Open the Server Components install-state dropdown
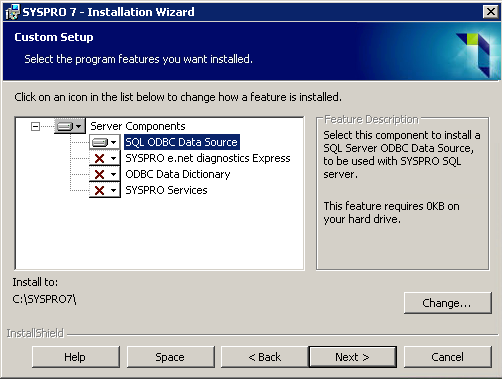The height and width of the screenshot is (379, 502). pyautogui.click(x=70, y=126)
